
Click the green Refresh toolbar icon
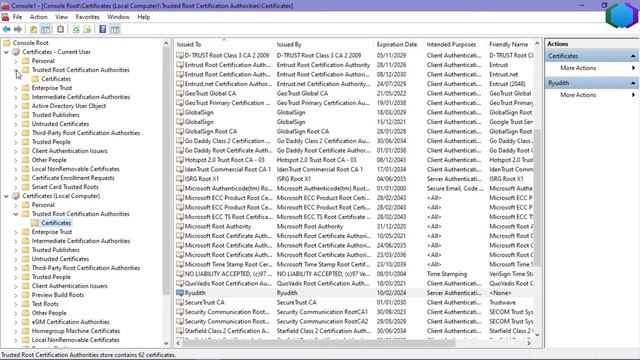click(x=76, y=29)
